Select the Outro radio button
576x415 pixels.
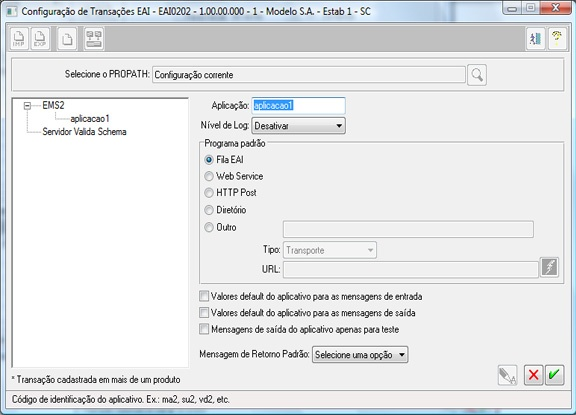click(x=209, y=227)
